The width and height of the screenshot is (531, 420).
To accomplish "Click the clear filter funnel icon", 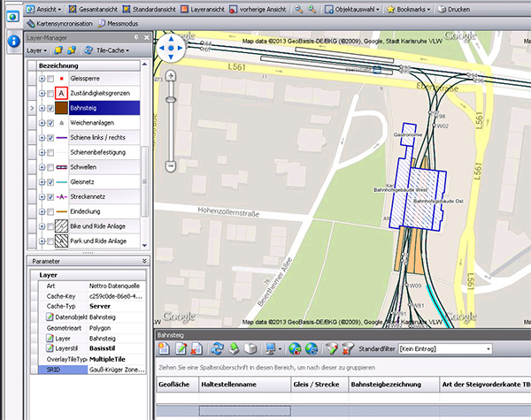I will (348, 349).
